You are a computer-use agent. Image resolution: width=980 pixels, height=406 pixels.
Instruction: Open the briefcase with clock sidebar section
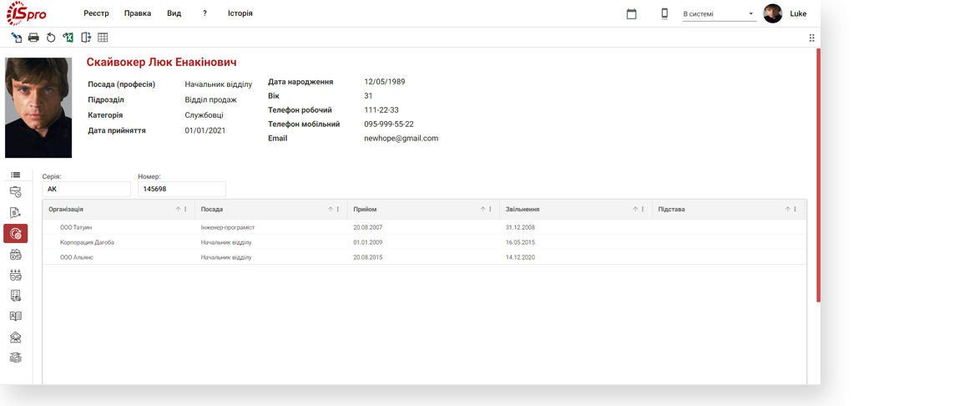pos(16,192)
